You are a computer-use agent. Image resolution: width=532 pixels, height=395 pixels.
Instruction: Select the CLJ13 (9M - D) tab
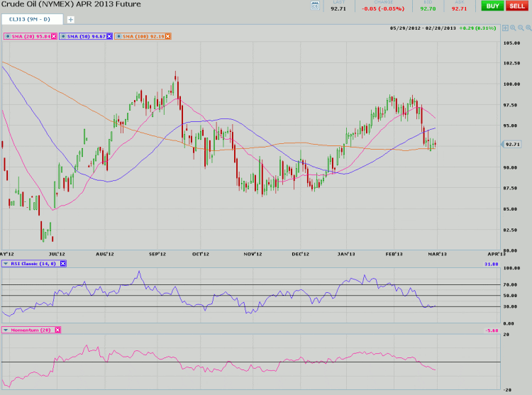click(31, 19)
